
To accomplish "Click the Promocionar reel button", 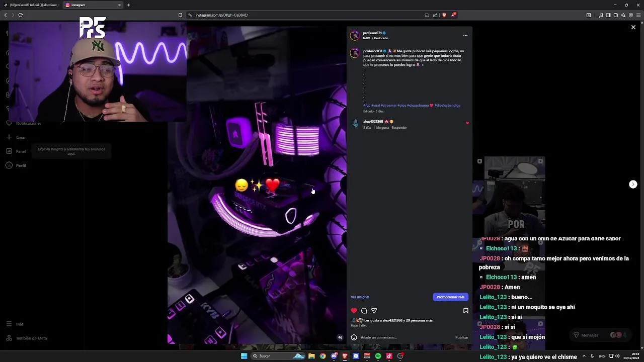I will point(450,297).
